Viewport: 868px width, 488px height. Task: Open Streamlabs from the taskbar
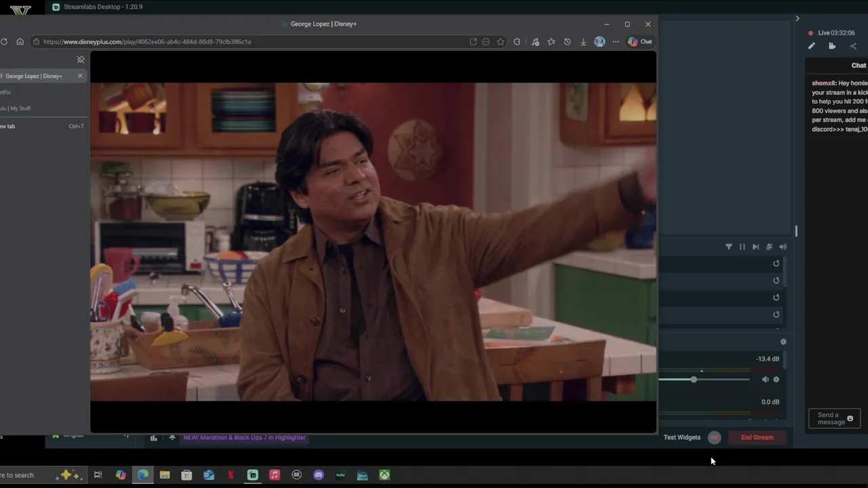[253, 475]
